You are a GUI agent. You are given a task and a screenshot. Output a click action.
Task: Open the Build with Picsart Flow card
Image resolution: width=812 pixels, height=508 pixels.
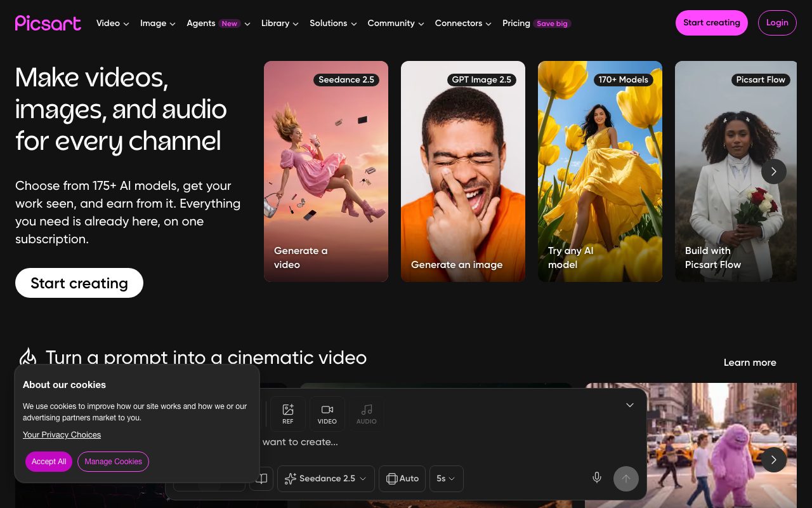click(736, 171)
